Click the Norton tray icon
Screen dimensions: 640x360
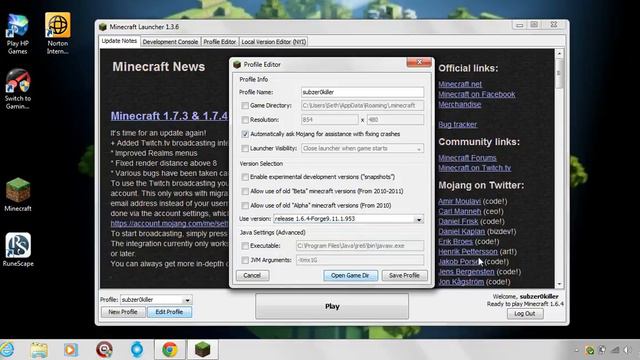click(x=589, y=350)
